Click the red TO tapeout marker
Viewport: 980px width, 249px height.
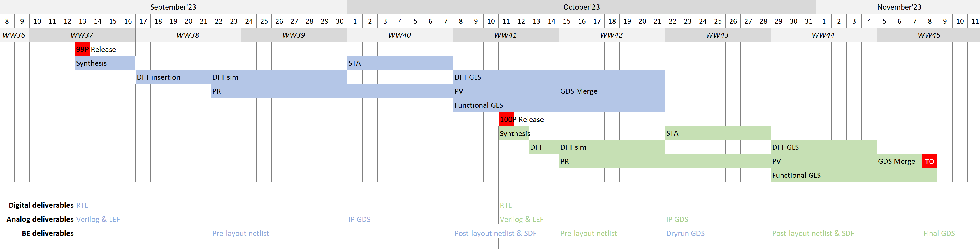929,161
